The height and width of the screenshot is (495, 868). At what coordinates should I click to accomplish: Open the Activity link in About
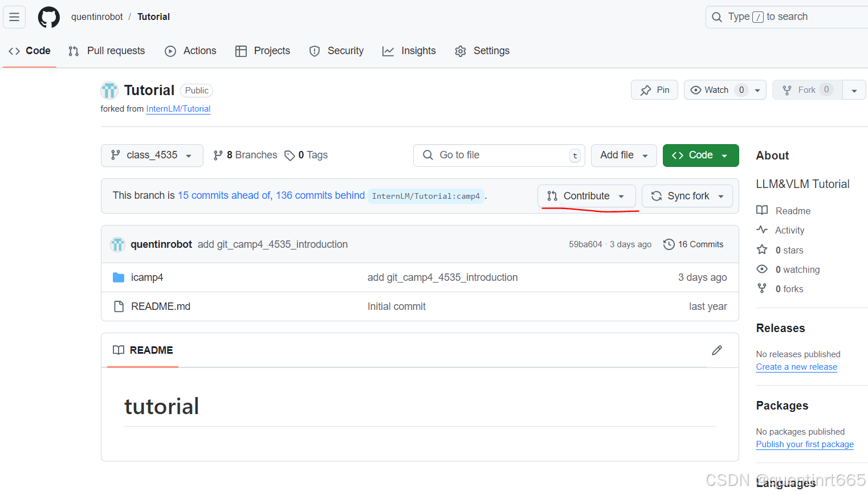pyautogui.click(x=780, y=230)
